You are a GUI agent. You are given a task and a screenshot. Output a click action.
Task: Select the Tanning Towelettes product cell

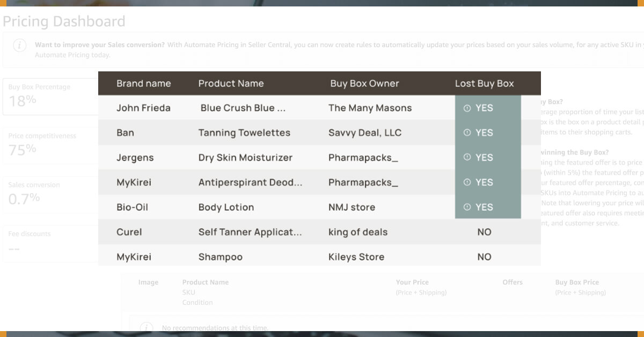(244, 133)
